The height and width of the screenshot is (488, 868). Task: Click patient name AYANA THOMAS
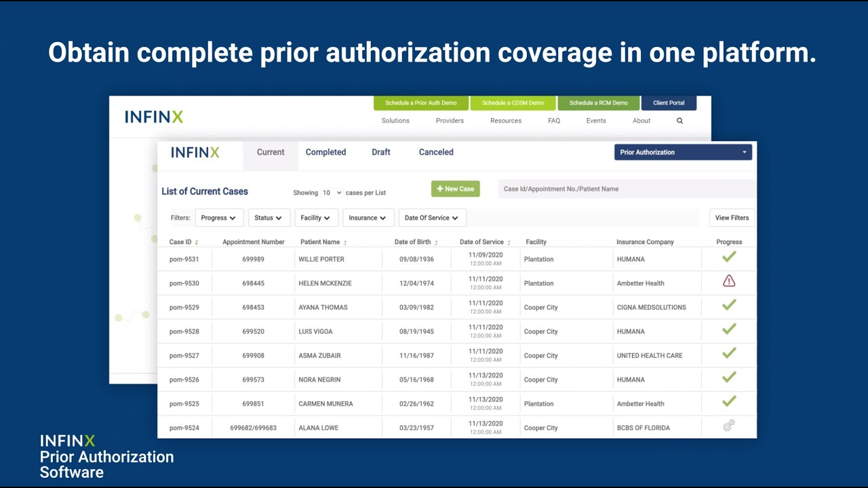[x=323, y=307]
